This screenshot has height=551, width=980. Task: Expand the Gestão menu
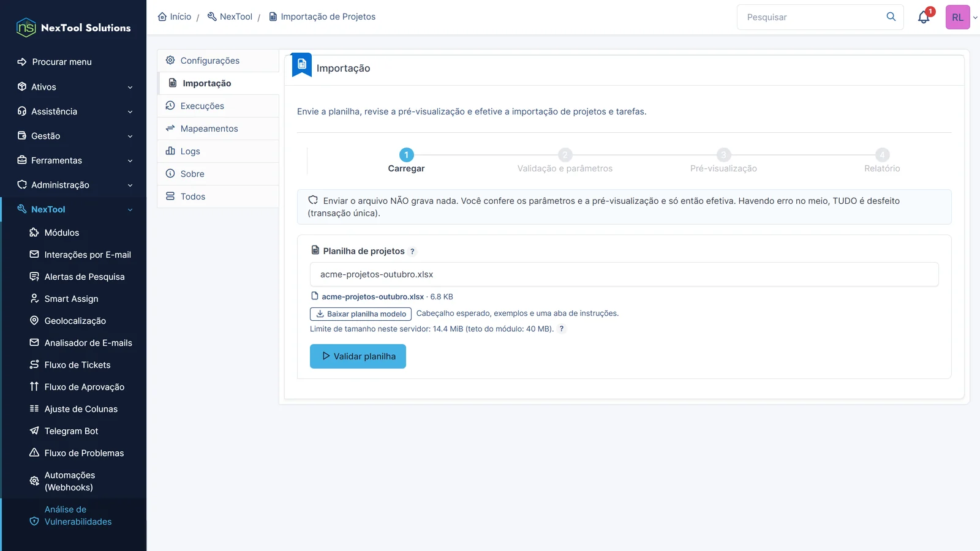coord(75,136)
